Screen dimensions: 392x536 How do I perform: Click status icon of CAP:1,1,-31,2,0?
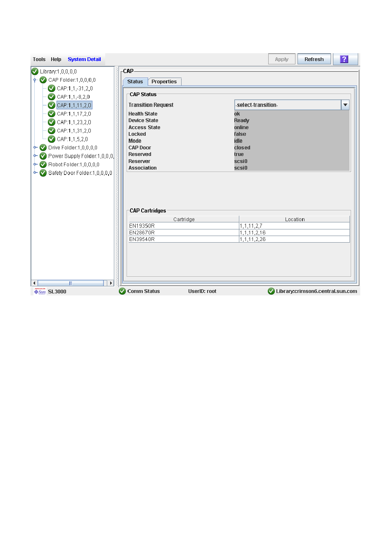pyautogui.click(x=52, y=88)
